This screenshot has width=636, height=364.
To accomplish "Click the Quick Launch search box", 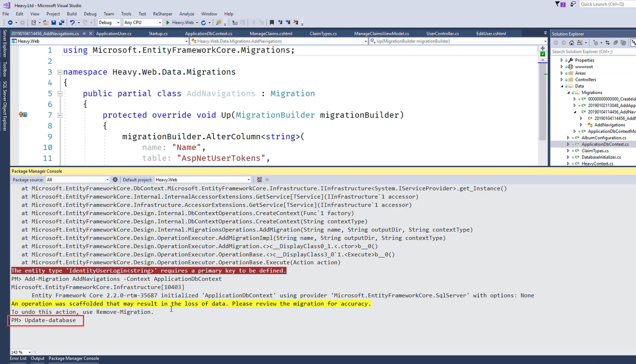I will tap(607, 4).
